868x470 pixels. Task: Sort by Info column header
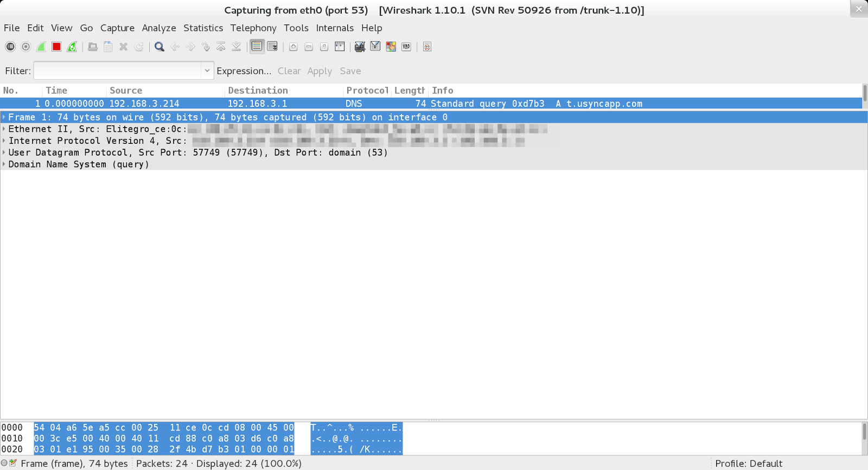645,91
